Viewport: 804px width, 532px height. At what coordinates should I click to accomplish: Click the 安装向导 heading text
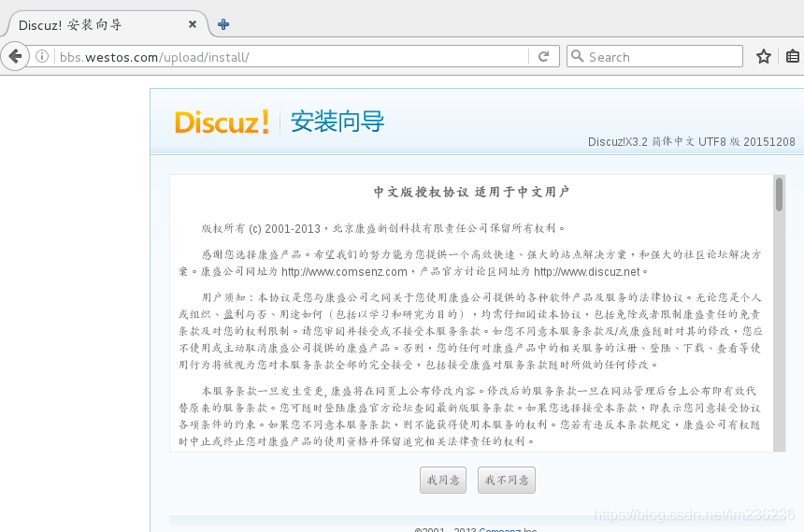click(x=337, y=122)
